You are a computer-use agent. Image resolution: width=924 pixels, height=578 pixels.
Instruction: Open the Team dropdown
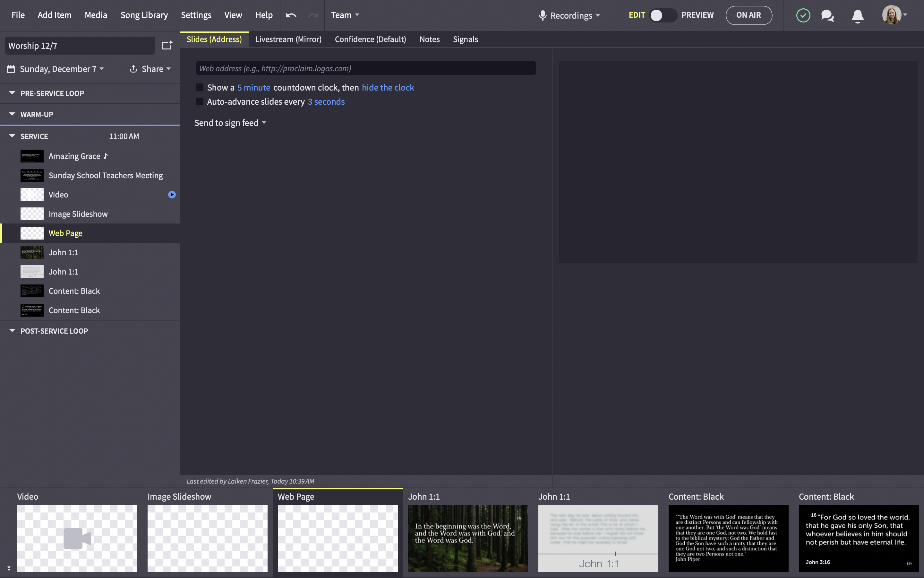345,15
